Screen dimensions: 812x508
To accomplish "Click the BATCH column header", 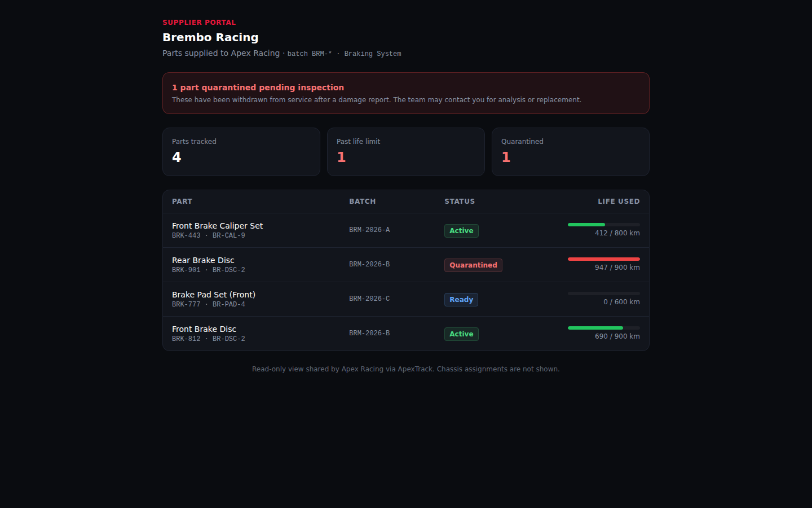I will point(362,202).
